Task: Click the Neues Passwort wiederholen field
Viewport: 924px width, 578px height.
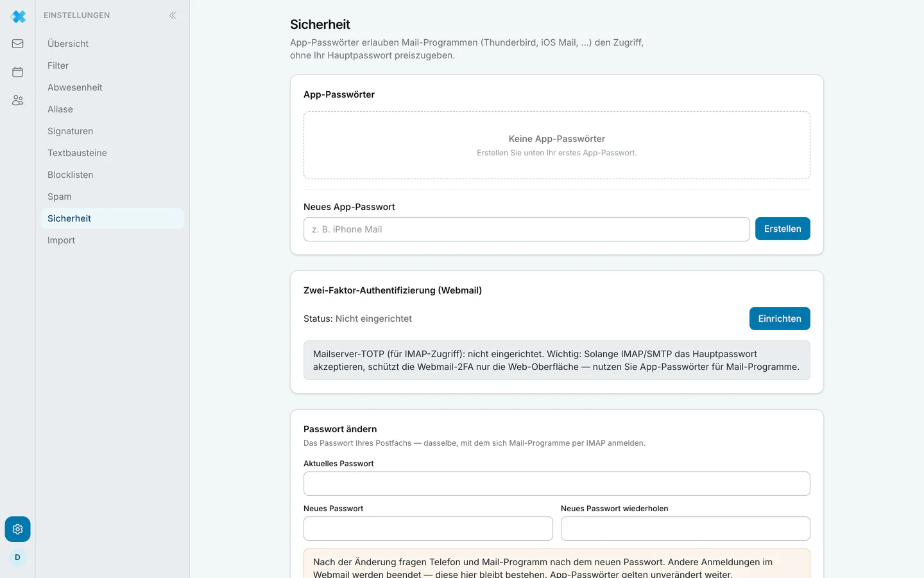Action: (x=685, y=529)
